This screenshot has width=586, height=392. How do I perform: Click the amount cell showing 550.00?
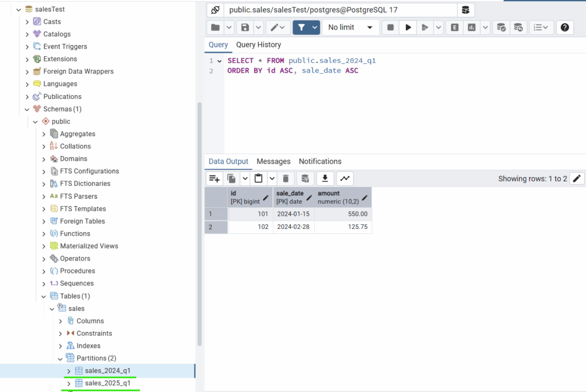point(357,213)
